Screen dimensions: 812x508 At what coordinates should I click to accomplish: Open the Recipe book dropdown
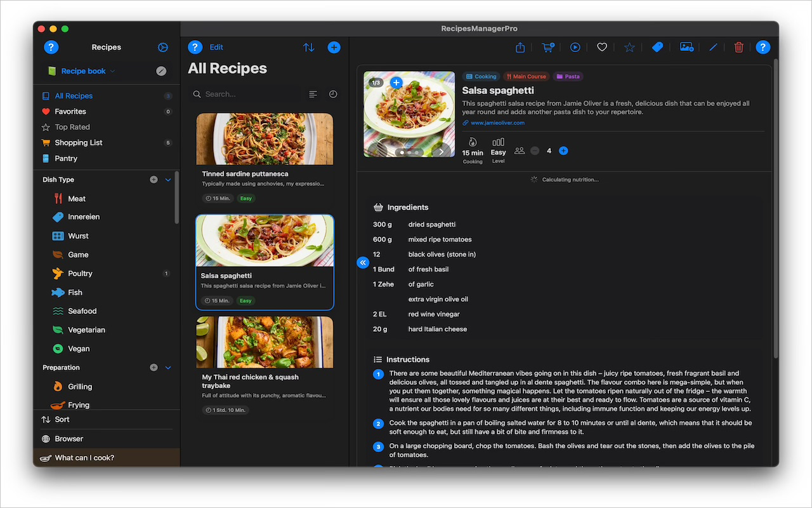click(x=82, y=71)
